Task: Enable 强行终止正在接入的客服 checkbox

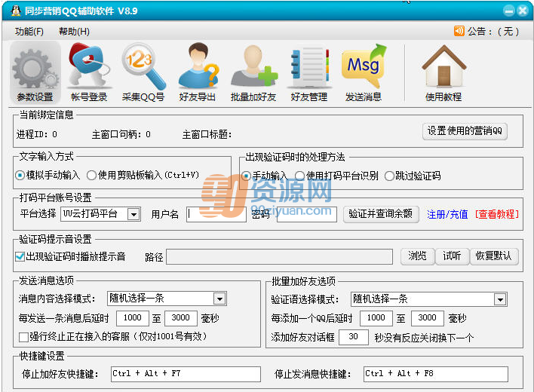Action: [x=23, y=337]
